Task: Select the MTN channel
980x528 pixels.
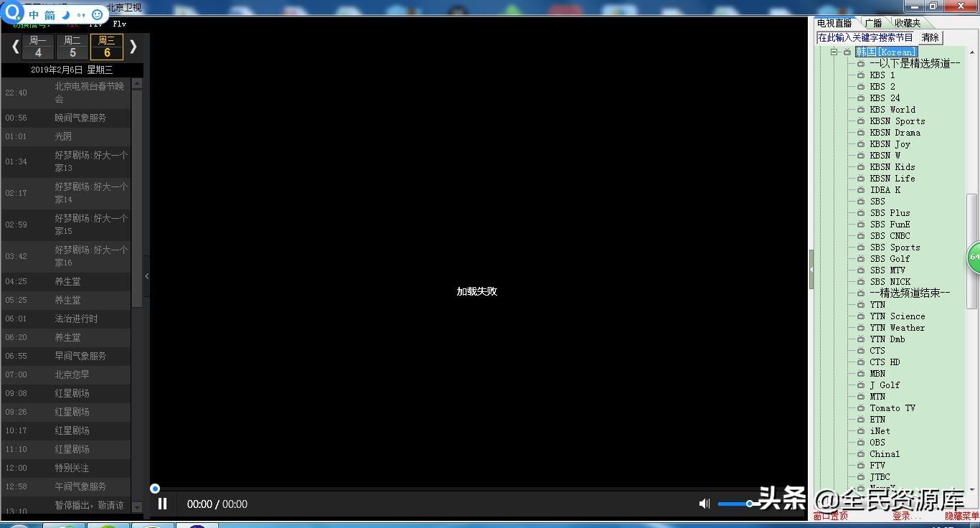Action: click(x=877, y=397)
